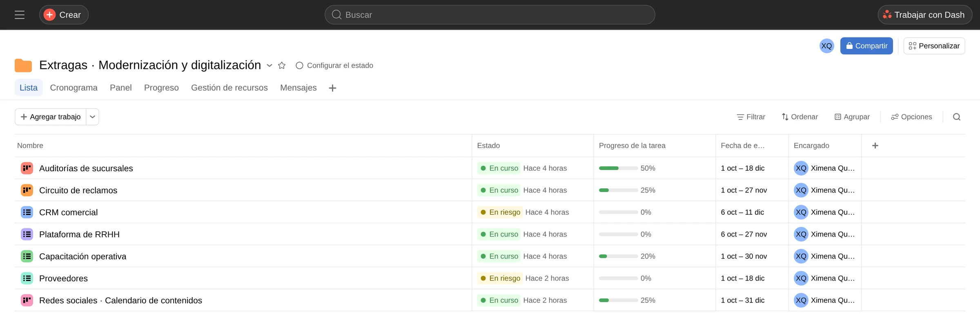Image resolution: width=980 pixels, height=318 pixels.
Task: Click the CRM comercial project icon
Action: pos(27,212)
